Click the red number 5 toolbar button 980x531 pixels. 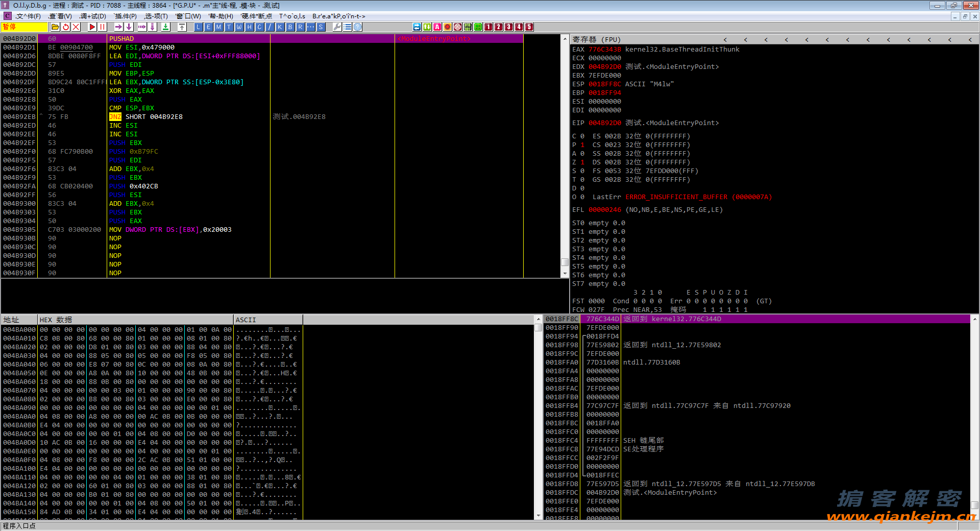(x=529, y=27)
